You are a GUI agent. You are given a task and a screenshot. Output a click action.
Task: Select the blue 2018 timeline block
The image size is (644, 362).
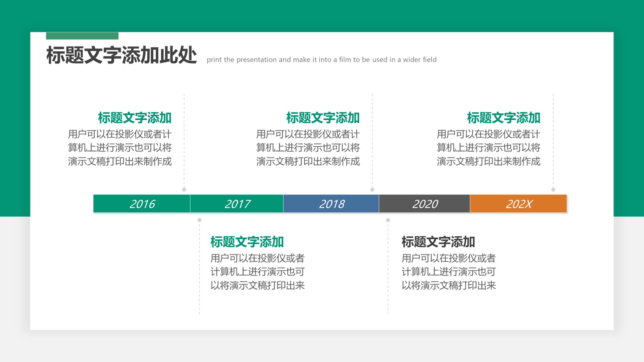coord(331,204)
